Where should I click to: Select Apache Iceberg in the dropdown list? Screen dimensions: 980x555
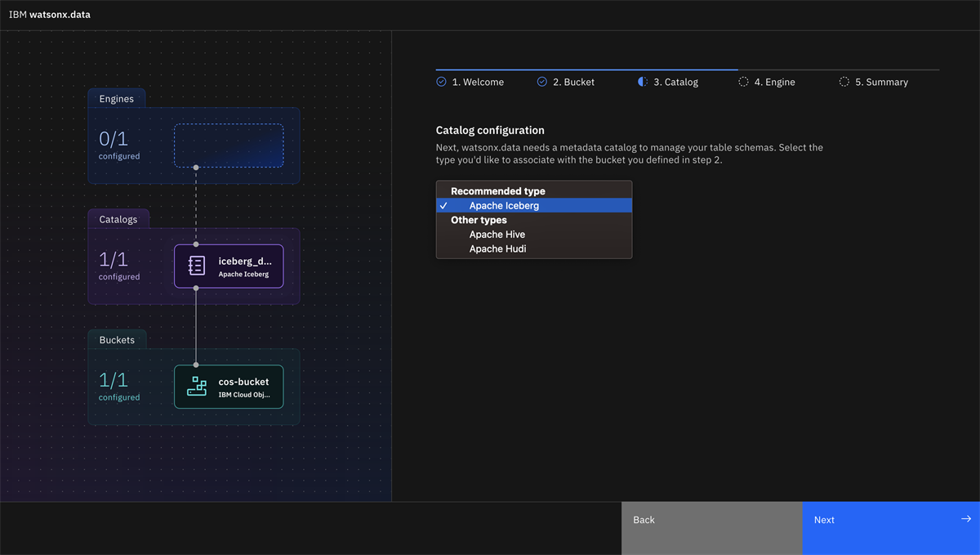[534, 206]
